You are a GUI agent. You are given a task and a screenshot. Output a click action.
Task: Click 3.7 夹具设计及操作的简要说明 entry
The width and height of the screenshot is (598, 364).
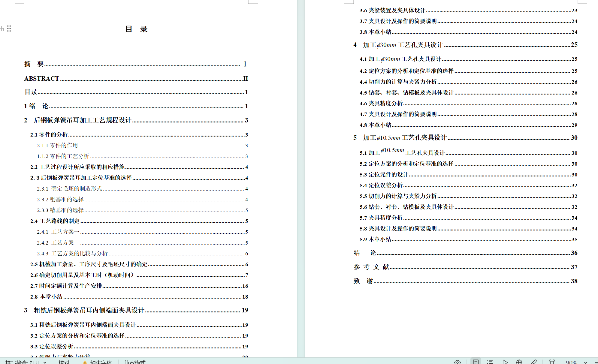468,21
